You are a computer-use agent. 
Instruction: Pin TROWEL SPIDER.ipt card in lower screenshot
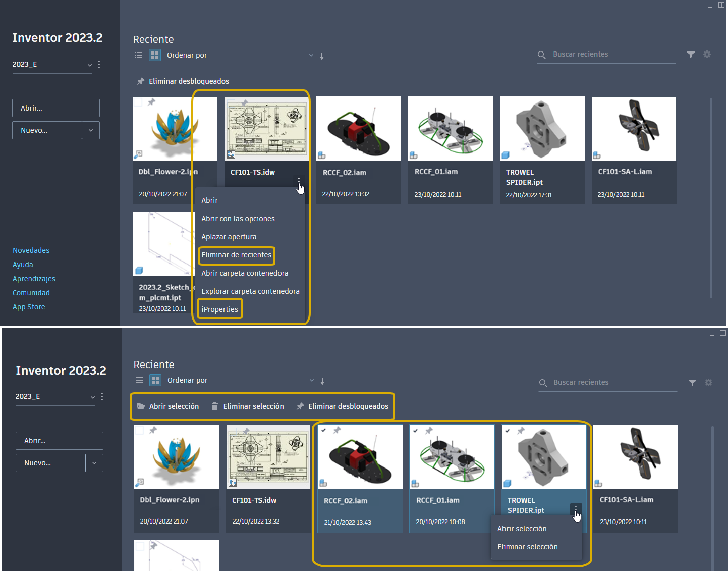pyautogui.click(x=521, y=431)
